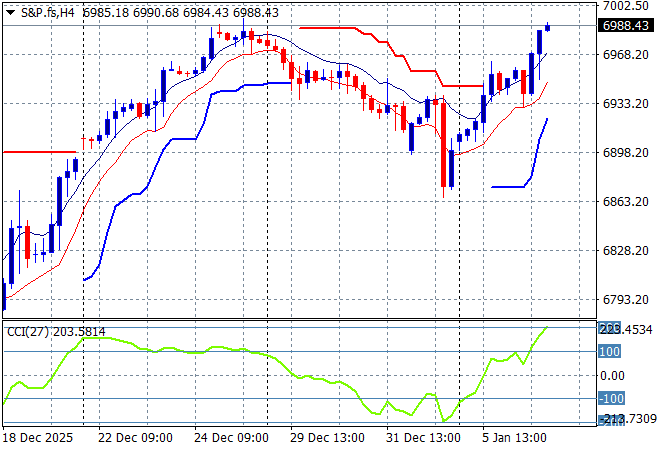Screen dimensions: 660x450
Task: Select the current price tag 6988.43
Action: tap(628, 26)
